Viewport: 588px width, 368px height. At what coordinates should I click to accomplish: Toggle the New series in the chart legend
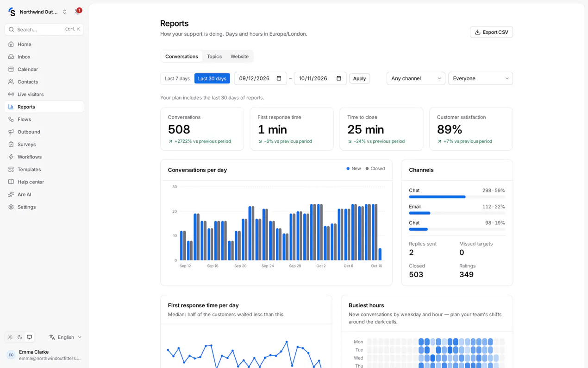pyautogui.click(x=354, y=168)
